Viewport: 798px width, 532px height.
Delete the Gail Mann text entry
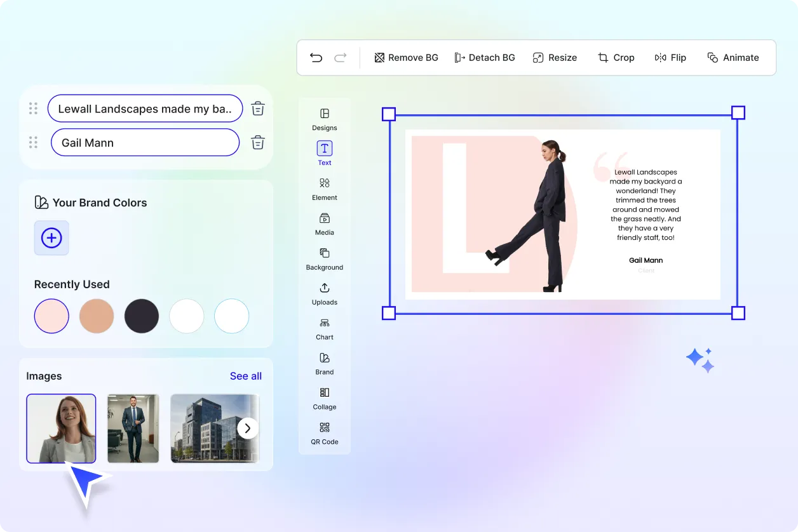257,142
